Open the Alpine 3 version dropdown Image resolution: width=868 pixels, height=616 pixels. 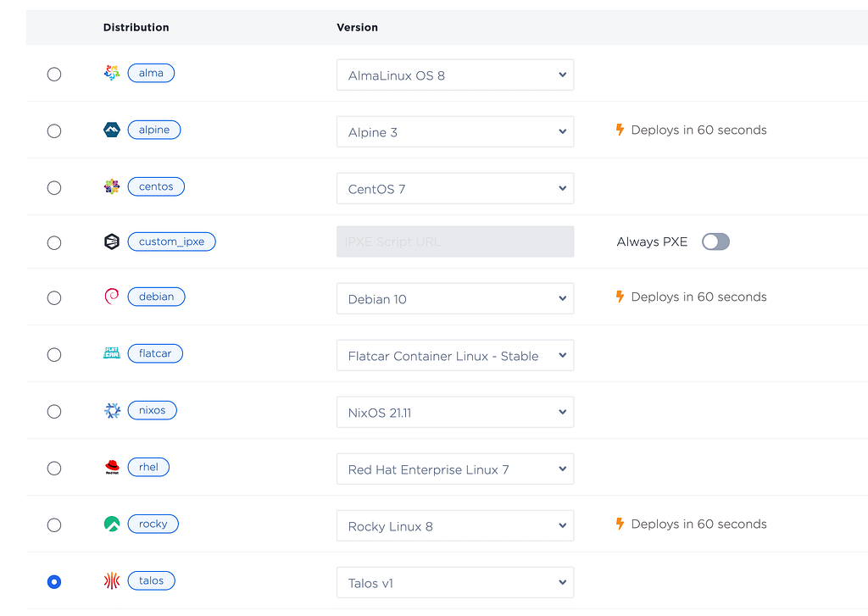click(x=455, y=131)
